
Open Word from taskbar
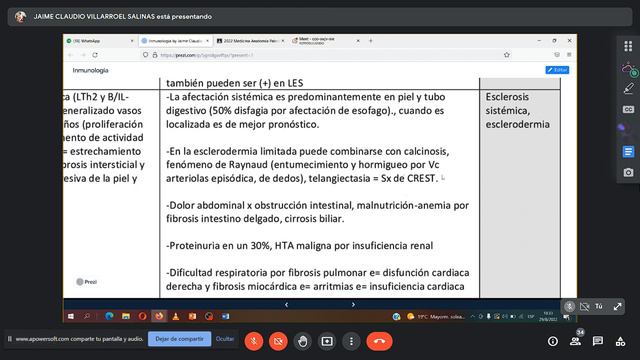pos(225,316)
